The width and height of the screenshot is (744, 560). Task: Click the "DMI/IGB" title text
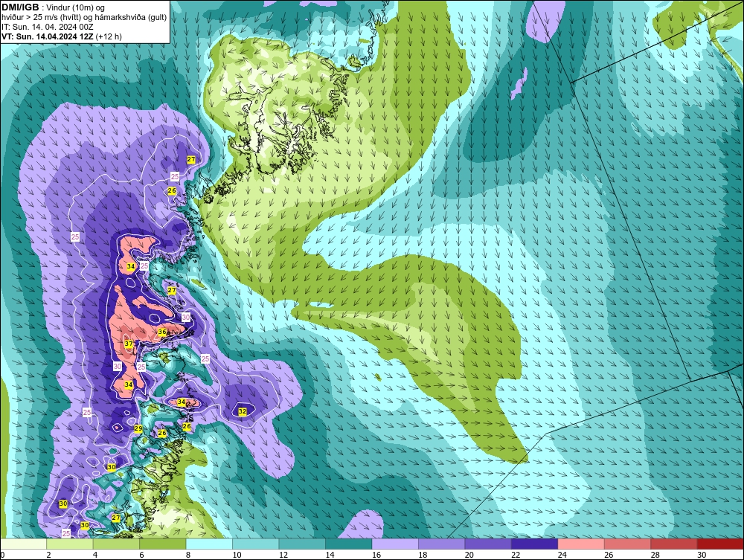(20, 7)
